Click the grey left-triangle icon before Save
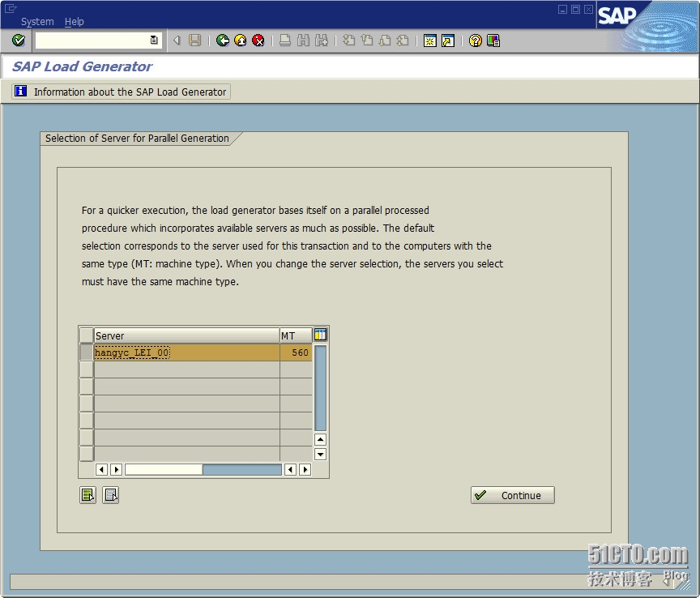This screenshot has width=700, height=598. 177,41
